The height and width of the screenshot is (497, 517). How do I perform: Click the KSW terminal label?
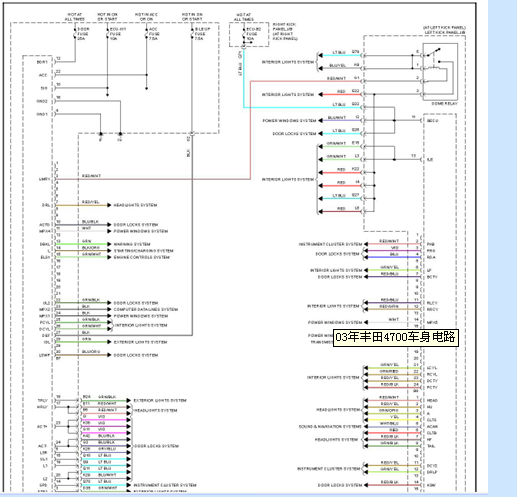[x=431, y=486]
